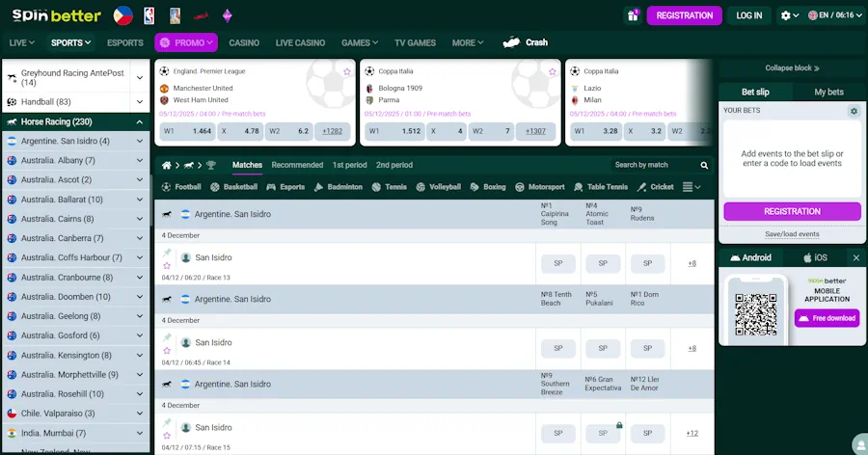Click the LOG IN button
This screenshot has height=455, width=868.
pos(749,15)
